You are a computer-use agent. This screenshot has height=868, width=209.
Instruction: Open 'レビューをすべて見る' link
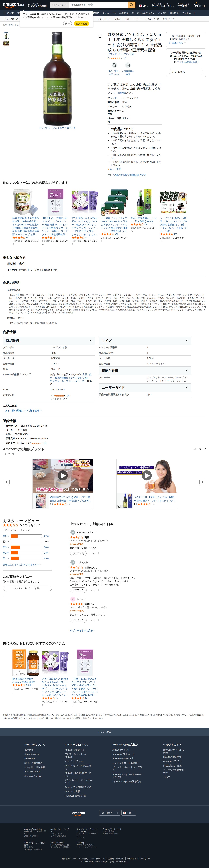click(x=82, y=630)
